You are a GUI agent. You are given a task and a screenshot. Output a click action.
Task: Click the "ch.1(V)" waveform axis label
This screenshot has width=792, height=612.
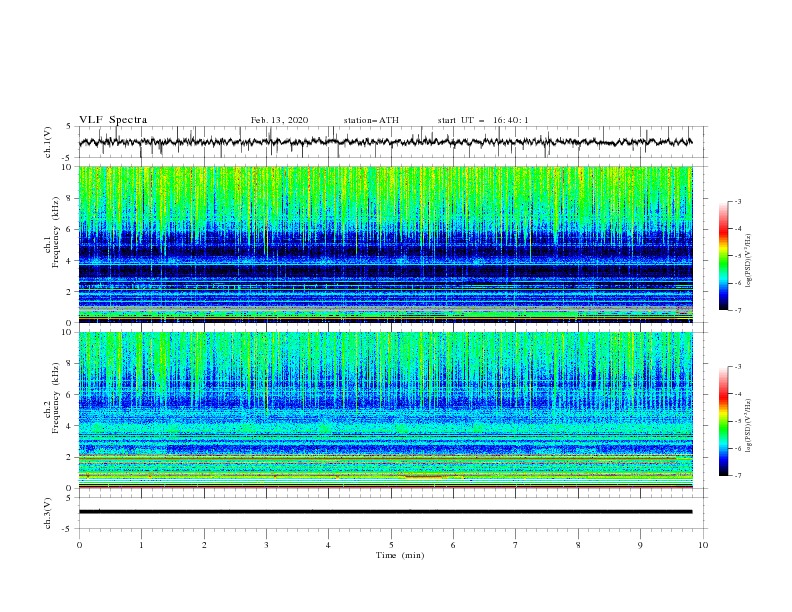(48, 142)
